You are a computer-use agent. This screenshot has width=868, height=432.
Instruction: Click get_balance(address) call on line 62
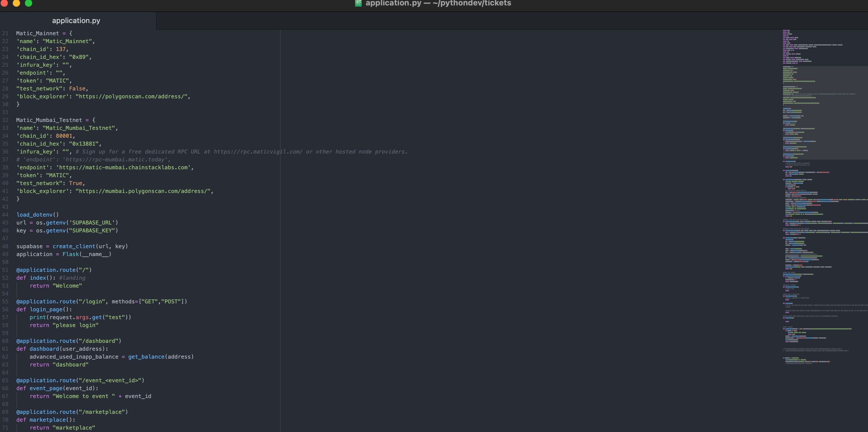click(x=161, y=357)
